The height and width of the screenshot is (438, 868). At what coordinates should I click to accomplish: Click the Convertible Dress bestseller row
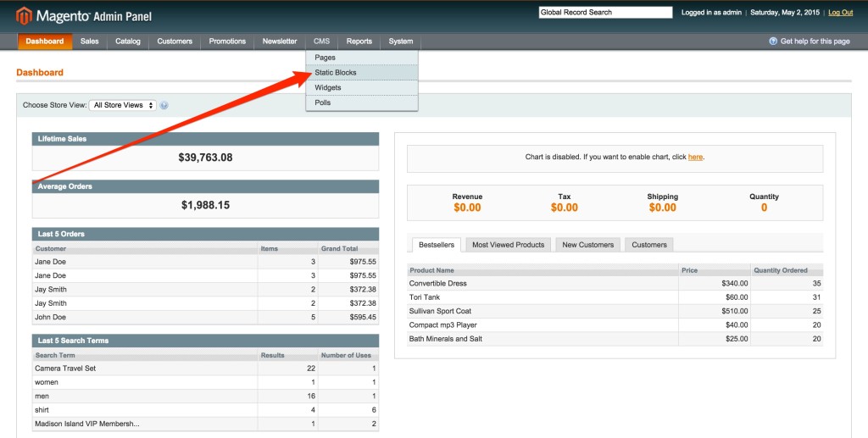[x=615, y=283]
